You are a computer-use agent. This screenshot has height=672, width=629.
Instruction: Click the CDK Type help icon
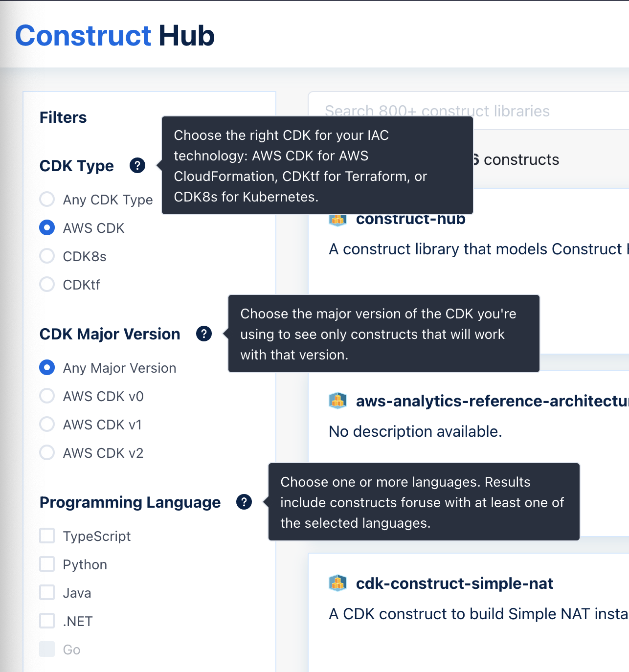coord(137,166)
